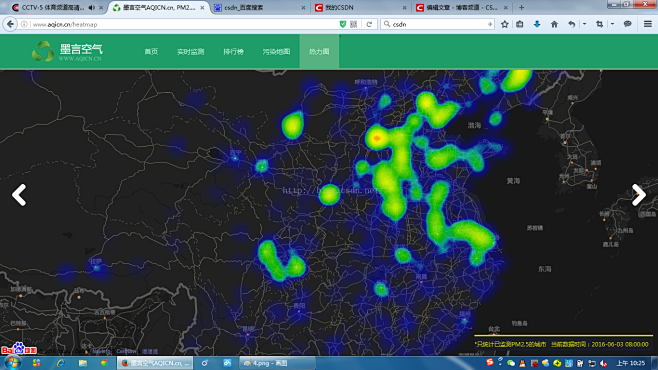Click the next slide right arrow
This screenshot has width=658, height=370.
point(639,195)
